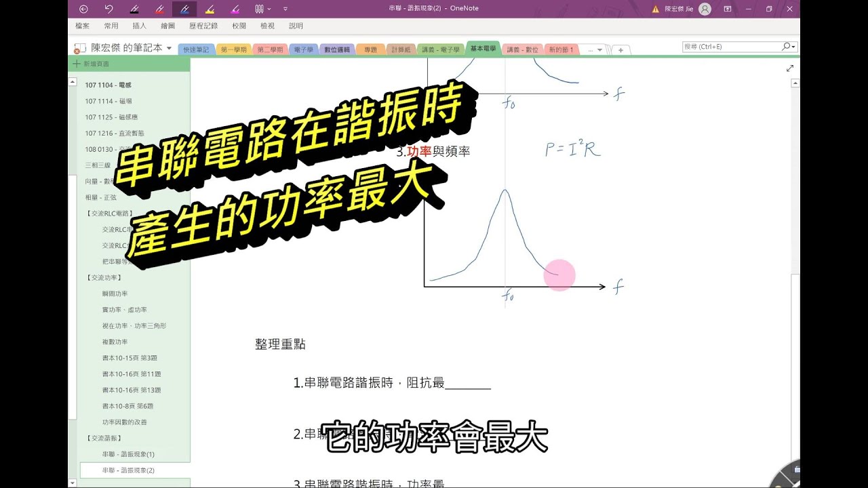868x488 pixels.
Task: Expand 陳宏傑 的筆記本 notebook dropdown
Action: tap(169, 48)
